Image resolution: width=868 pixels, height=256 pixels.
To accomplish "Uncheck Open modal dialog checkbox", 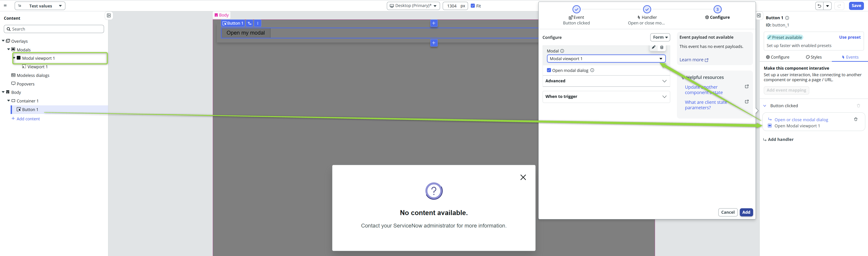I will click(549, 70).
